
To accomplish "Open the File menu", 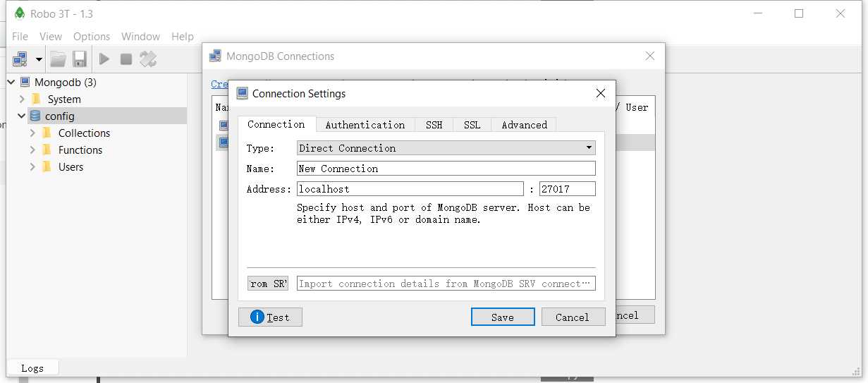I will coord(20,36).
